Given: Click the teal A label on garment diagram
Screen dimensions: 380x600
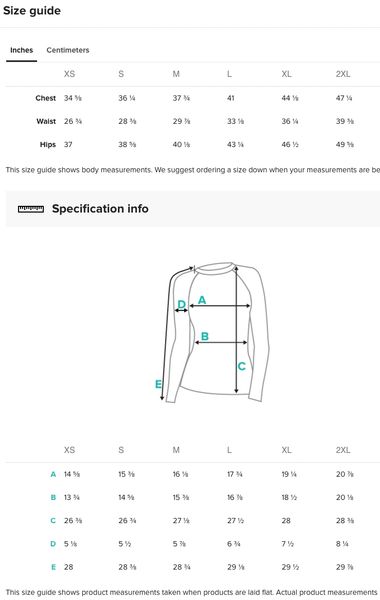Looking at the screenshot, I should coord(202,300).
